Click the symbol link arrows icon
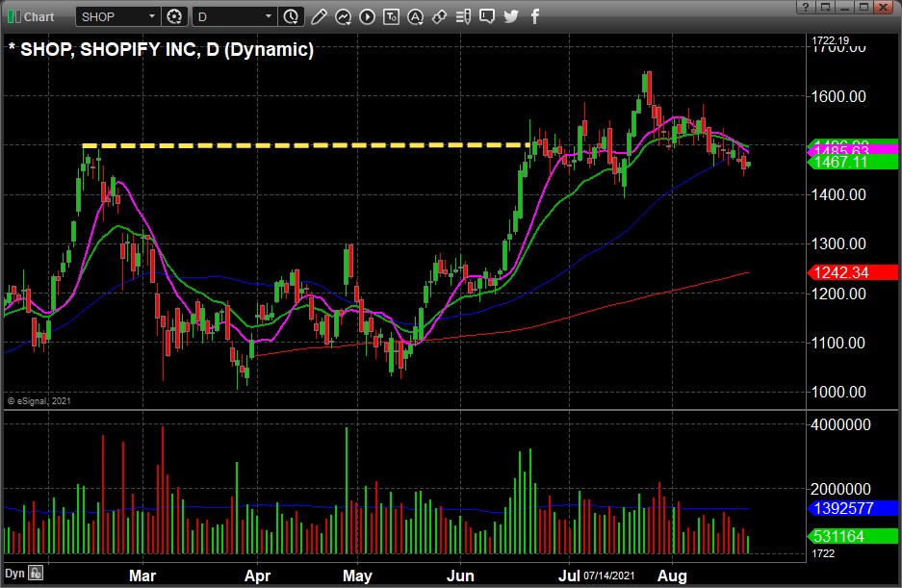Image resolution: width=902 pixels, height=588 pixels. click(x=440, y=16)
